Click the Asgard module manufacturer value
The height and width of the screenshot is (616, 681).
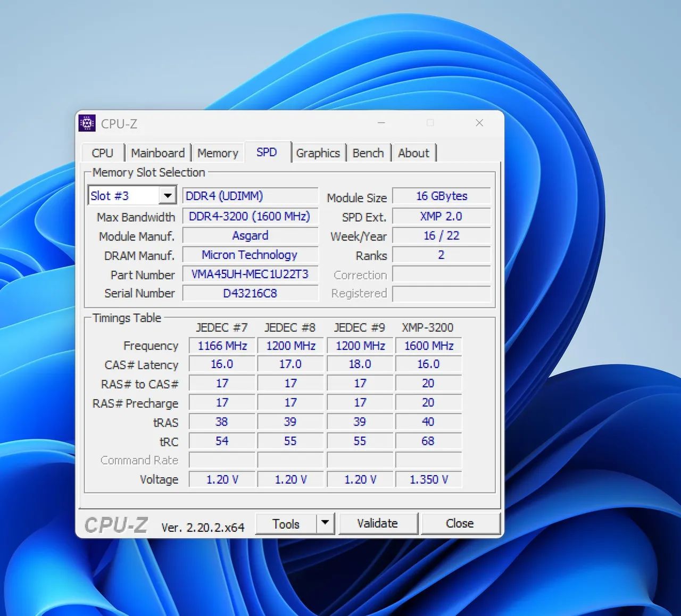(250, 236)
